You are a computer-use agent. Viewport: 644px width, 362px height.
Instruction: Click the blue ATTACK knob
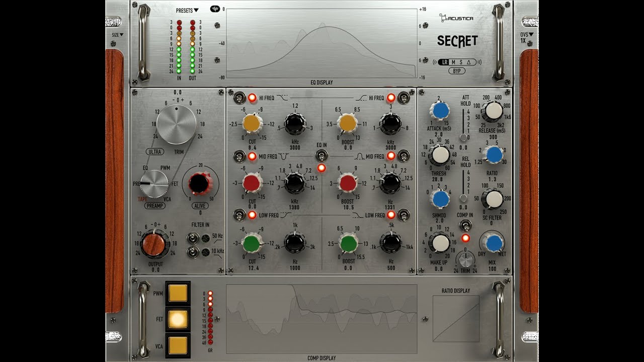point(441,111)
